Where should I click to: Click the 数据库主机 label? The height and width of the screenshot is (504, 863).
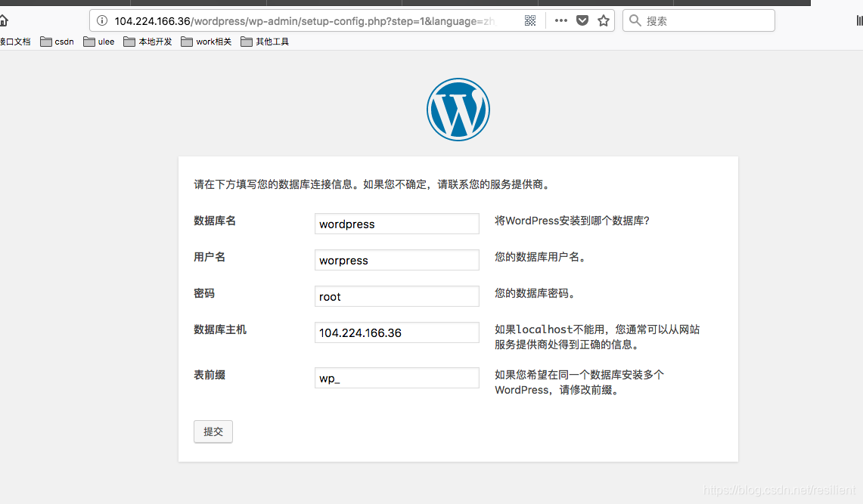click(x=220, y=329)
